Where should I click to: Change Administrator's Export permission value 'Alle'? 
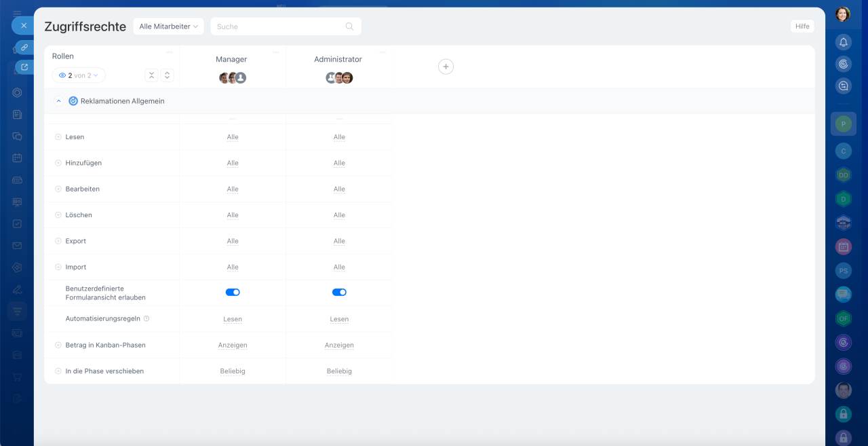[339, 241]
